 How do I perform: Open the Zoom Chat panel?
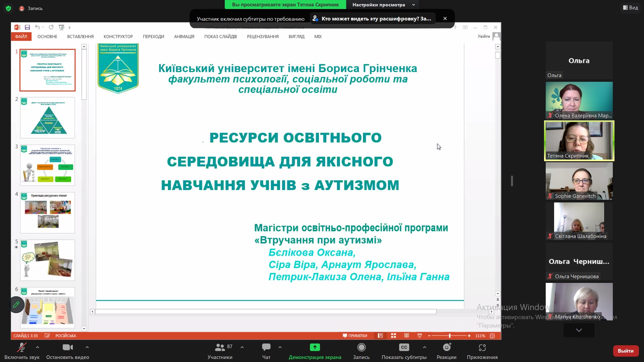click(x=266, y=350)
